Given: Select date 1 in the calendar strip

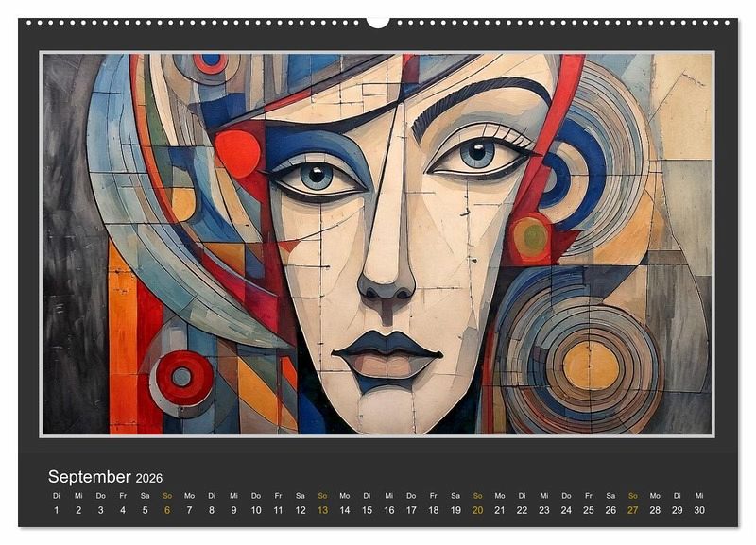Looking at the screenshot, I should point(56,510).
